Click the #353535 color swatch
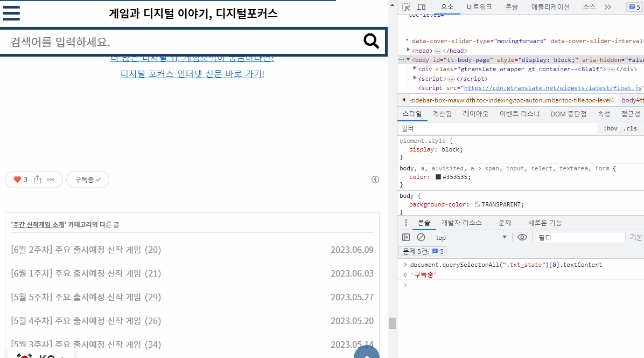Viewport: 644px width, 358px height. point(438,177)
